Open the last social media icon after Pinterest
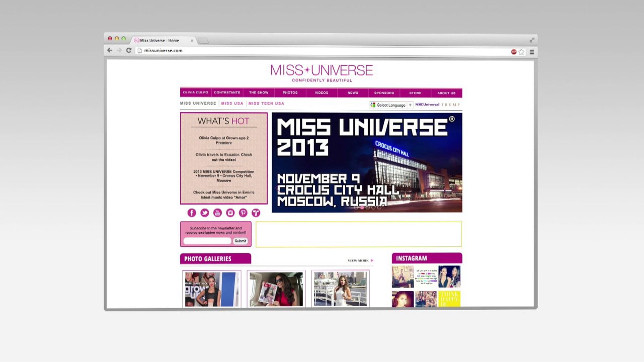 256,212
